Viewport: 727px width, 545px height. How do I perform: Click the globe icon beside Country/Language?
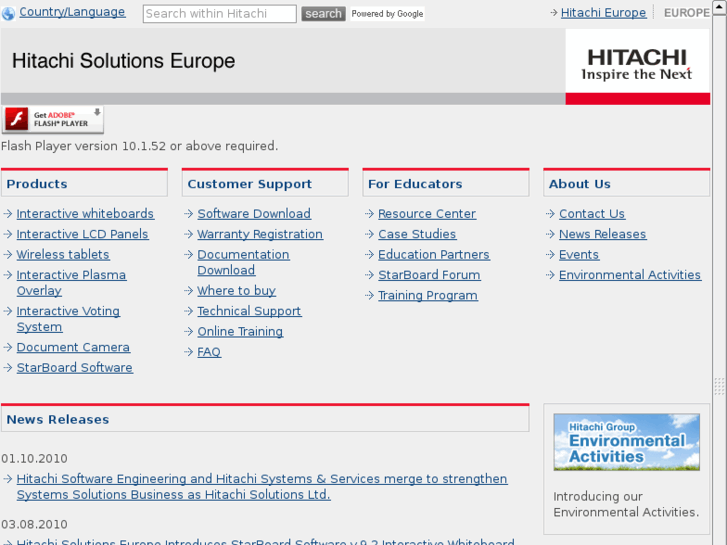(x=8, y=13)
